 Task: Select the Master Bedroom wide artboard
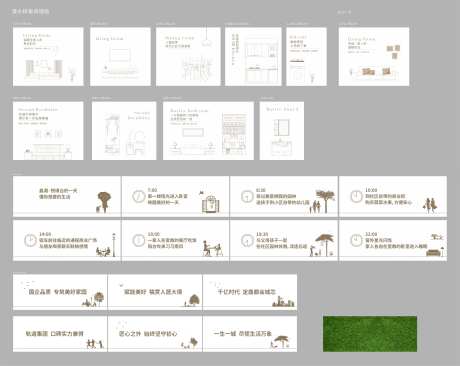[x=208, y=131]
